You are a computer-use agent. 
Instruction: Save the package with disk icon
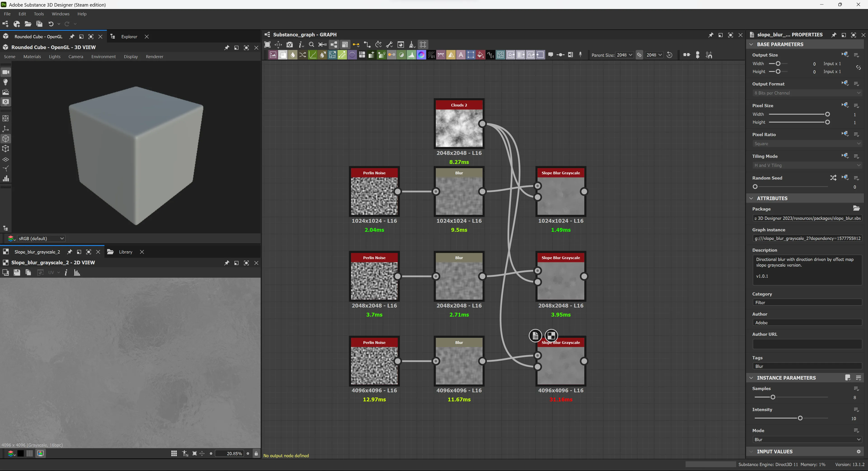(39, 24)
